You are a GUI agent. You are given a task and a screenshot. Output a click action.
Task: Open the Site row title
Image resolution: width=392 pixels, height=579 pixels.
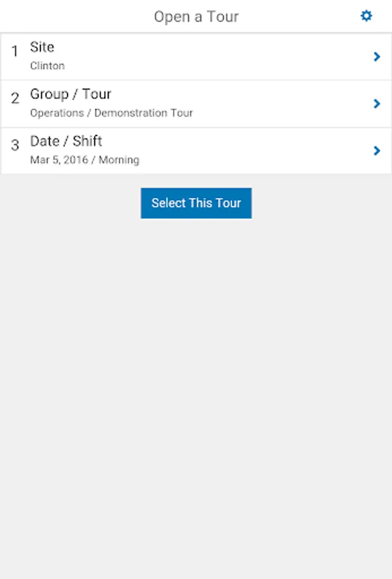coord(42,47)
